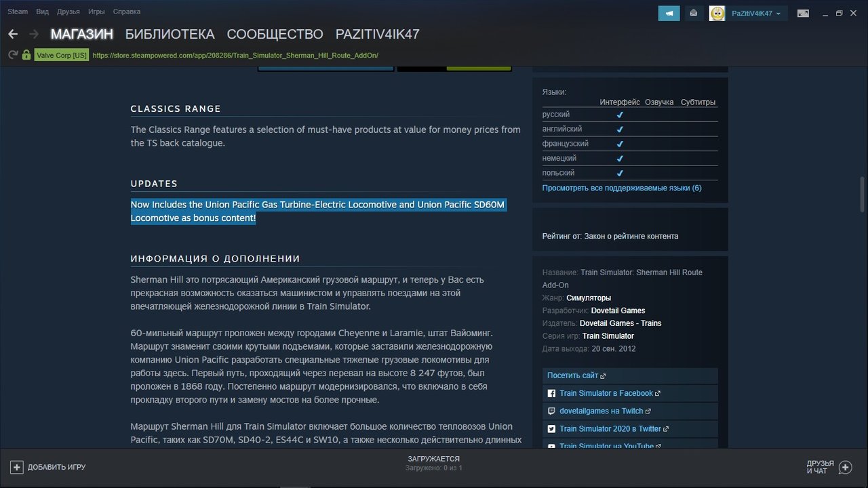Image resolution: width=868 pixels, height=488 pixels.
Task: Click the page vertical scrollbar thumb
Action: 862,194
